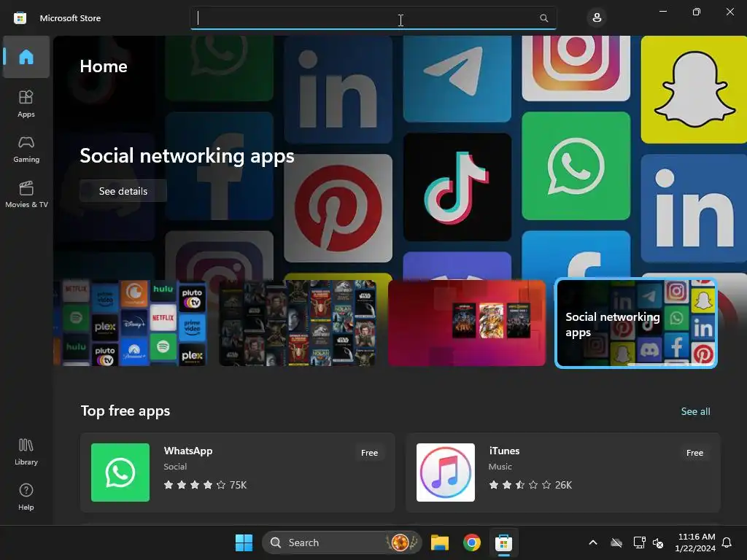Click the Top free apps heading
Screen dimensions: 747x560
125,411
